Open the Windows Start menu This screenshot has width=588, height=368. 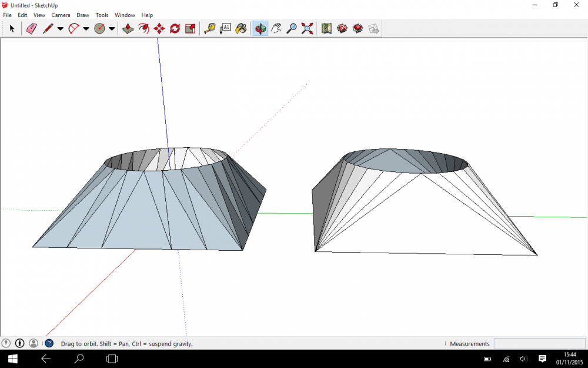pyautogui.click(x=12, y=359)
